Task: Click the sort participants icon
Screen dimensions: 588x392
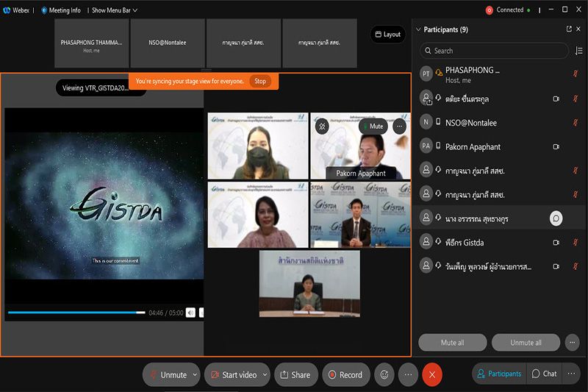Action: pyautogui.click(x=578, y=51)
